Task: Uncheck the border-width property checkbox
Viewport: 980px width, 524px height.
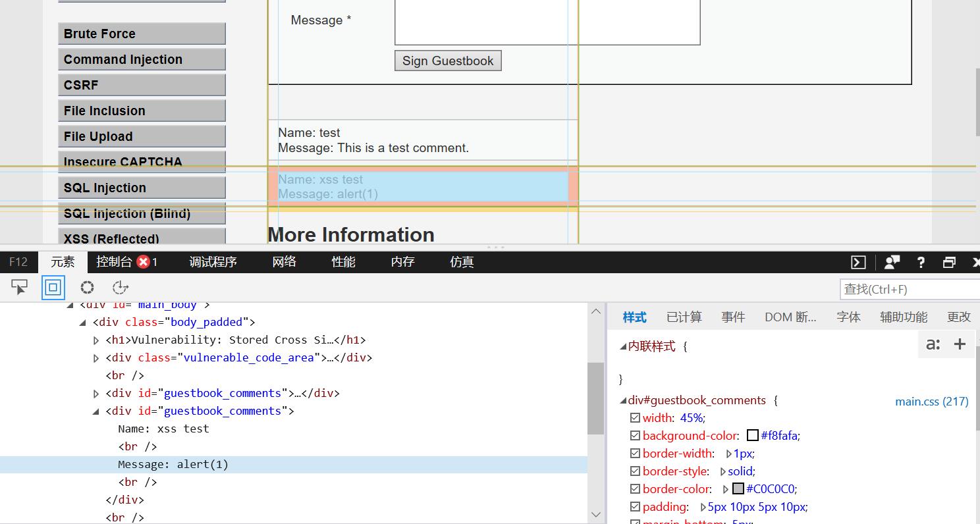Action: 635,453
